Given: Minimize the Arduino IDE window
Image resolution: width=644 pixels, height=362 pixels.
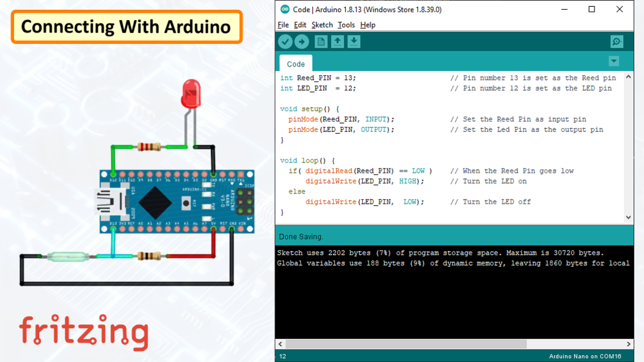Looking at the screenshot, I should [x=565, y=9].
